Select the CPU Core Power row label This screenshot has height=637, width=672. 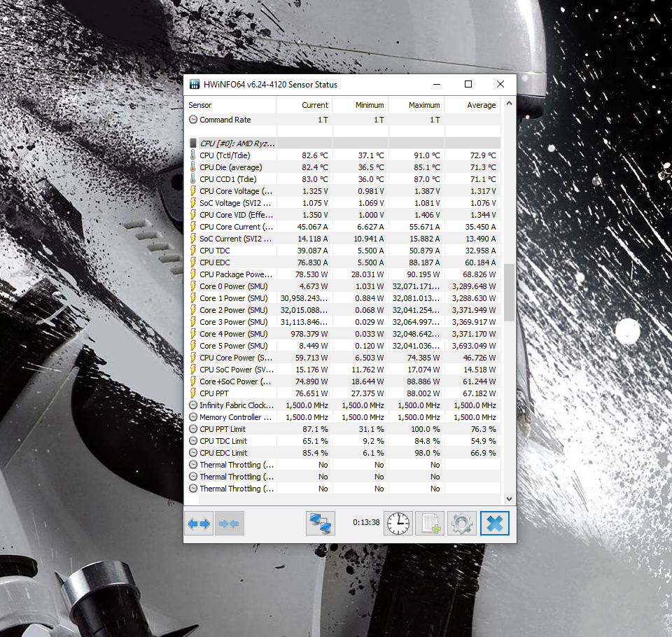pos(236,358)
